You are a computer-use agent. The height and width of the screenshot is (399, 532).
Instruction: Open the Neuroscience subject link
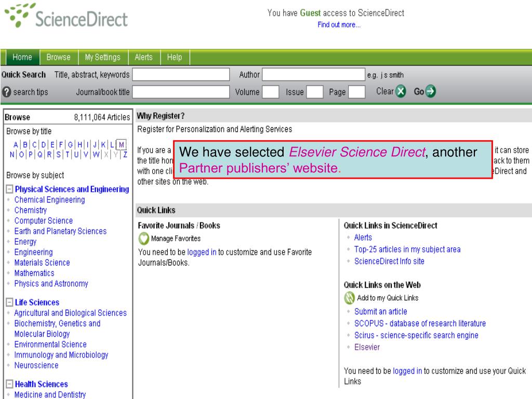tap(36, 365)
